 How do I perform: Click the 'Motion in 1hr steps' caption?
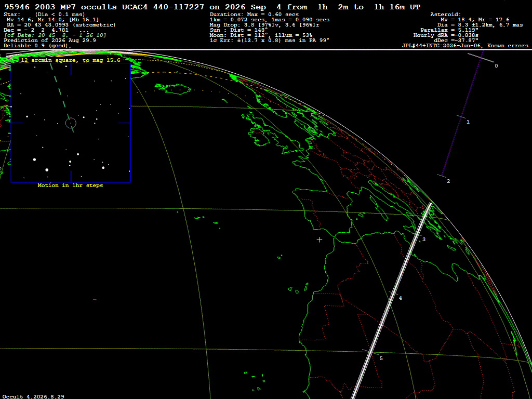tap(70, 185)
